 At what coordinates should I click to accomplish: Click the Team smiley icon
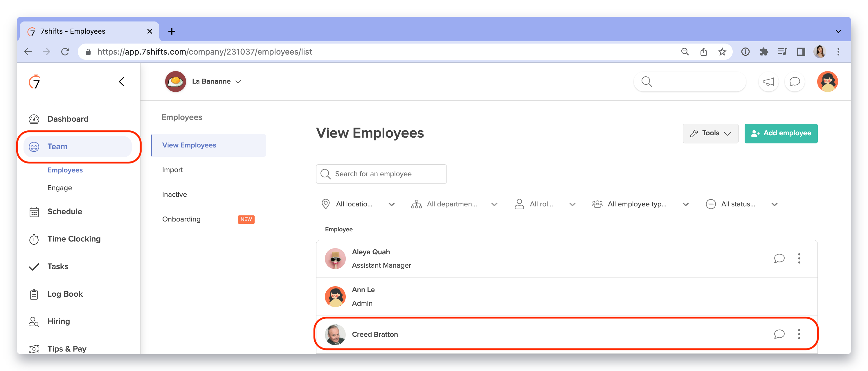point(34,147)
